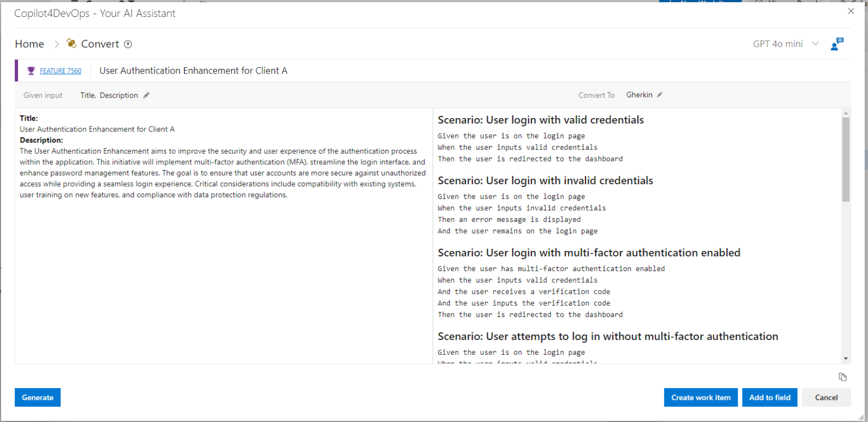
Task: Open the user feedback icon
Action: click(837, 44)
